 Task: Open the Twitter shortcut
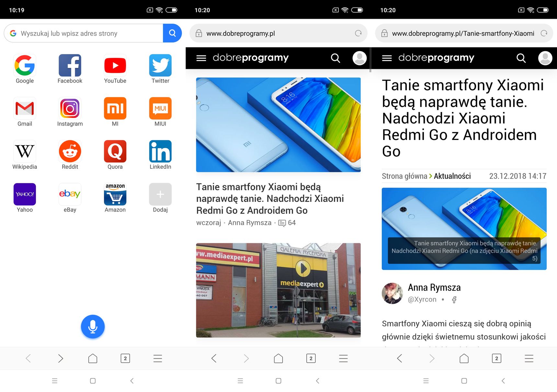160,65
